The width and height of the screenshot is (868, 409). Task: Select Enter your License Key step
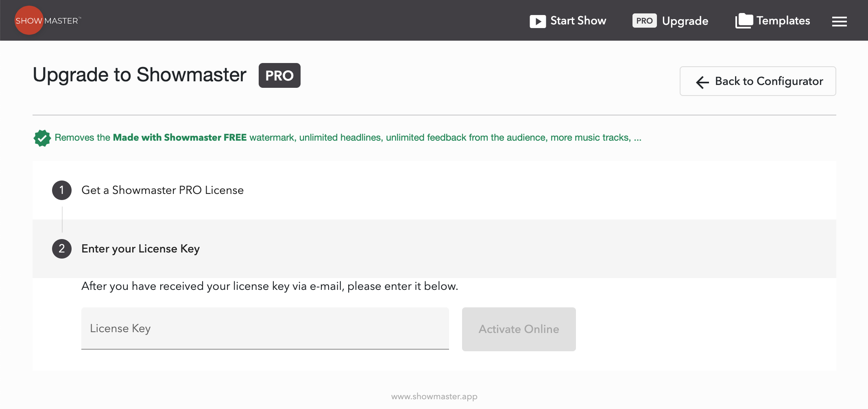point(140,249)
